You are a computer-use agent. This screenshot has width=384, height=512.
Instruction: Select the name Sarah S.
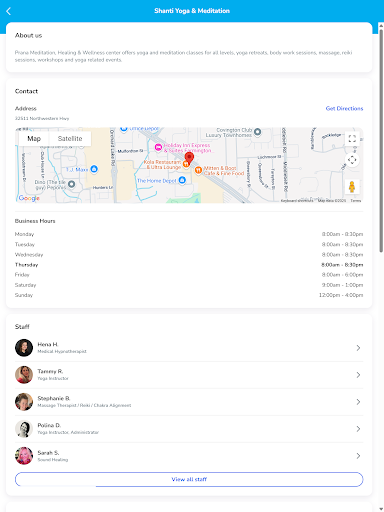[48, 453]
